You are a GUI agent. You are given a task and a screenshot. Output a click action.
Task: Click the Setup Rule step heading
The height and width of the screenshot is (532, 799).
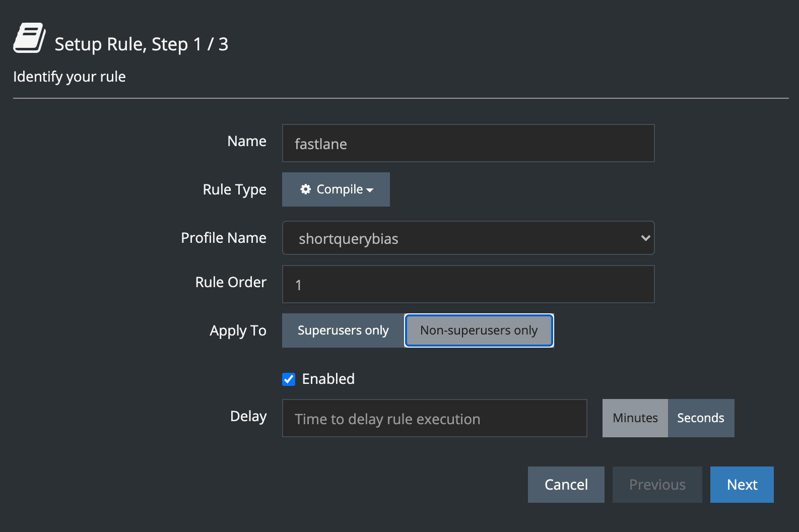click(141, 44)
